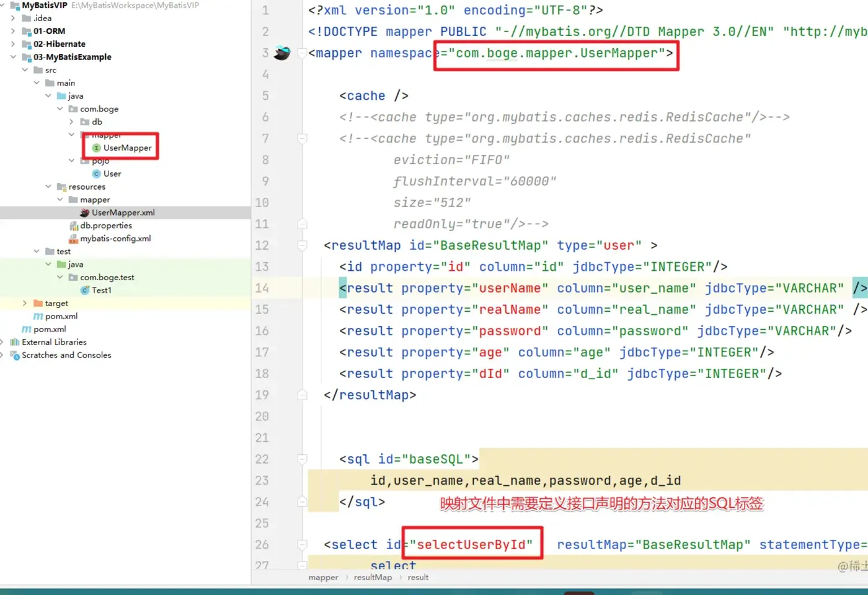
Task: Click the mybatis-config.xml file icon
Action: tap(74, 239)
